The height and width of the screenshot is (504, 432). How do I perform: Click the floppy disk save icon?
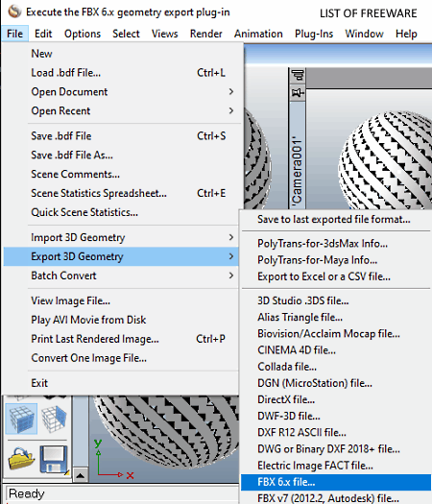tap(54, 459)
